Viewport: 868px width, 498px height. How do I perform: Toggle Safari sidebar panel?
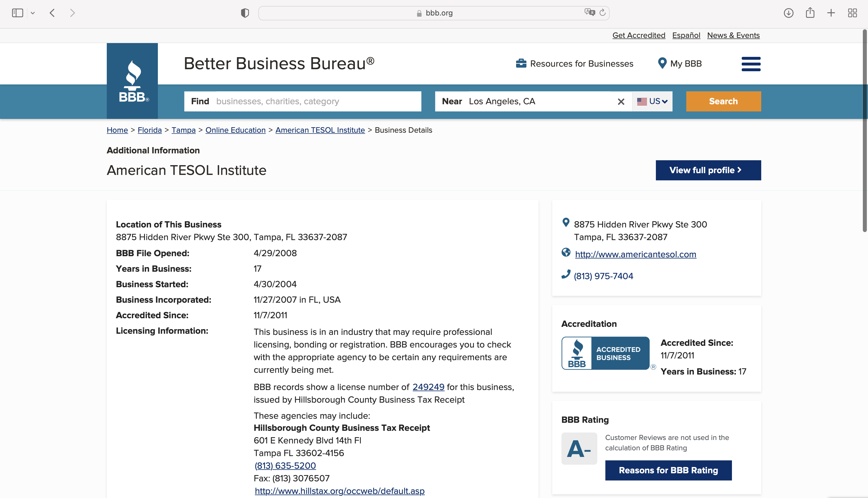click(18, 13)
